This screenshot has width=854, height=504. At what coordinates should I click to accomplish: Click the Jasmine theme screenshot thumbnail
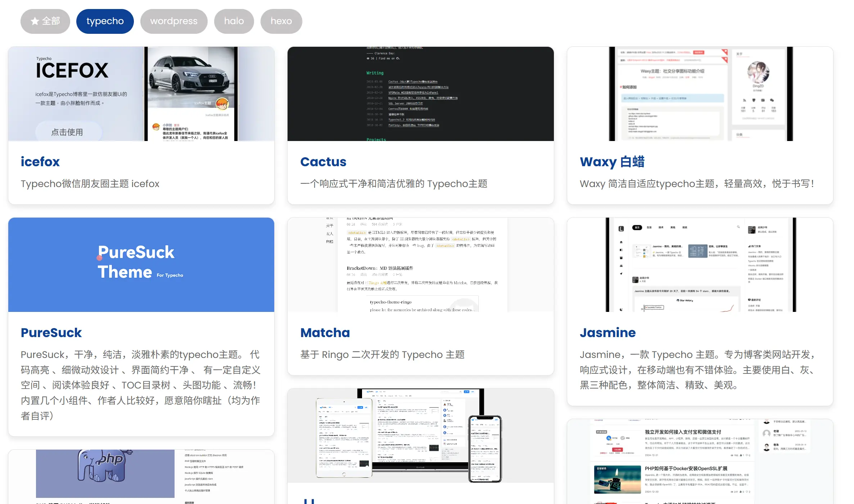700,264
